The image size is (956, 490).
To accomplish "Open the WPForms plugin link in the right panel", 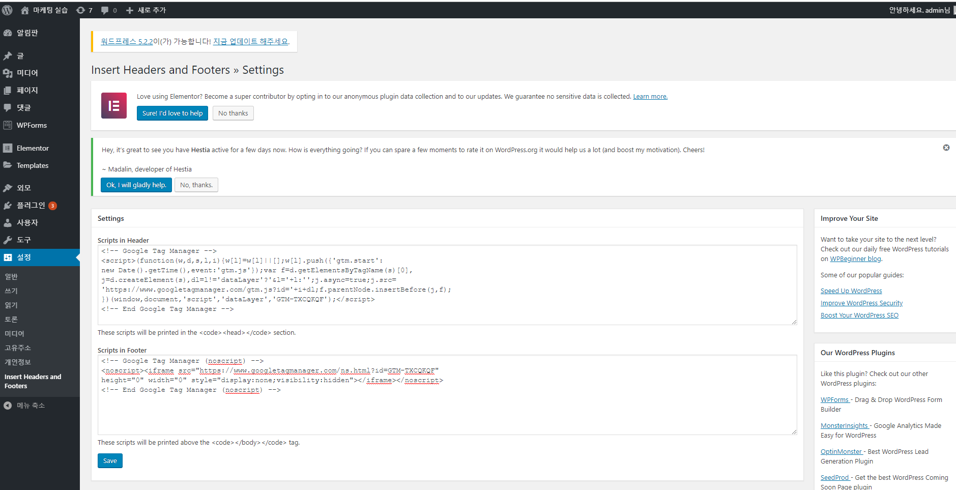I will [835, 400].
